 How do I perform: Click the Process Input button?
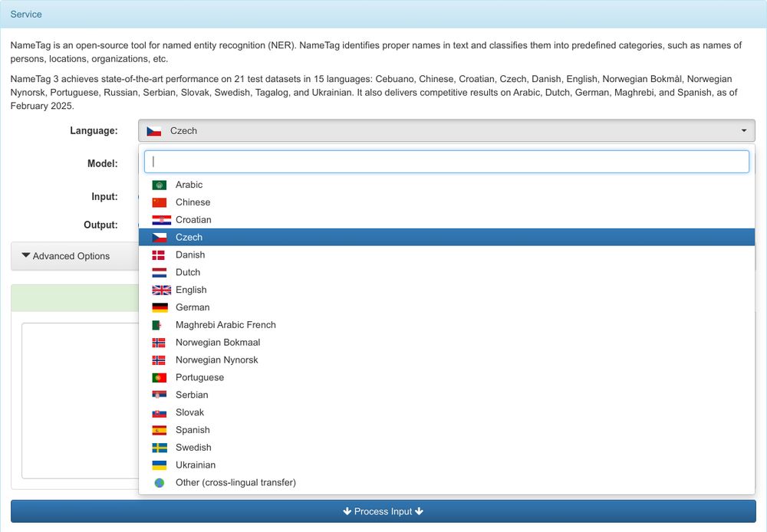(x=383, y=511)
